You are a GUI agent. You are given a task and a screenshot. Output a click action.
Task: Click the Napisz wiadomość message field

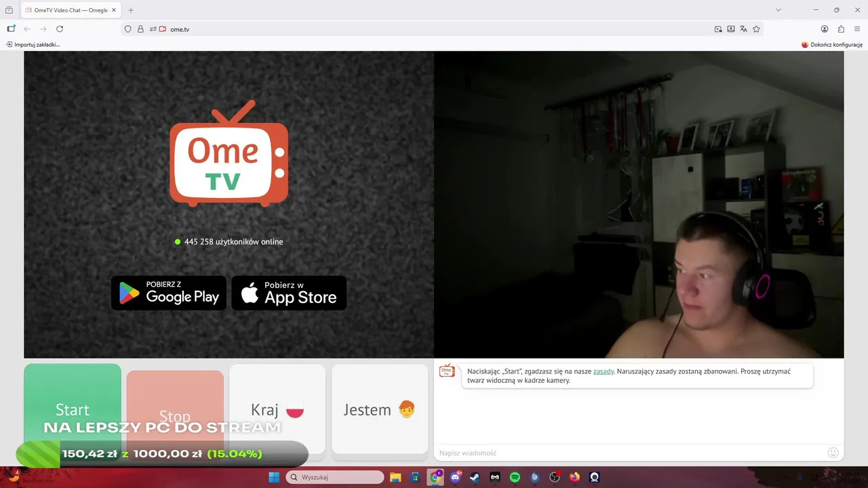(x=629, y=453)
